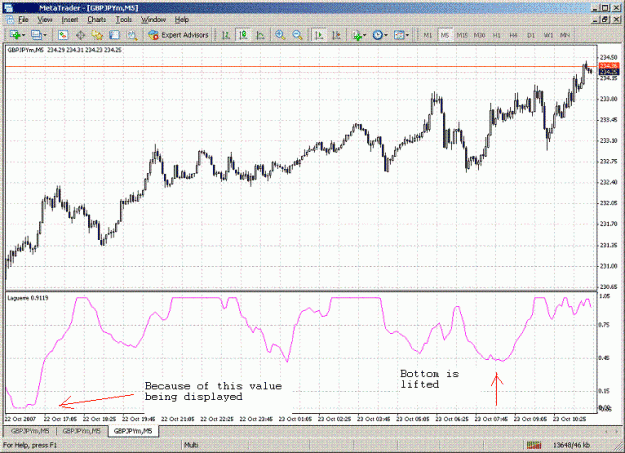Select the MN timeframe
This screenshot has width=625, height=453.
(565, 35)
